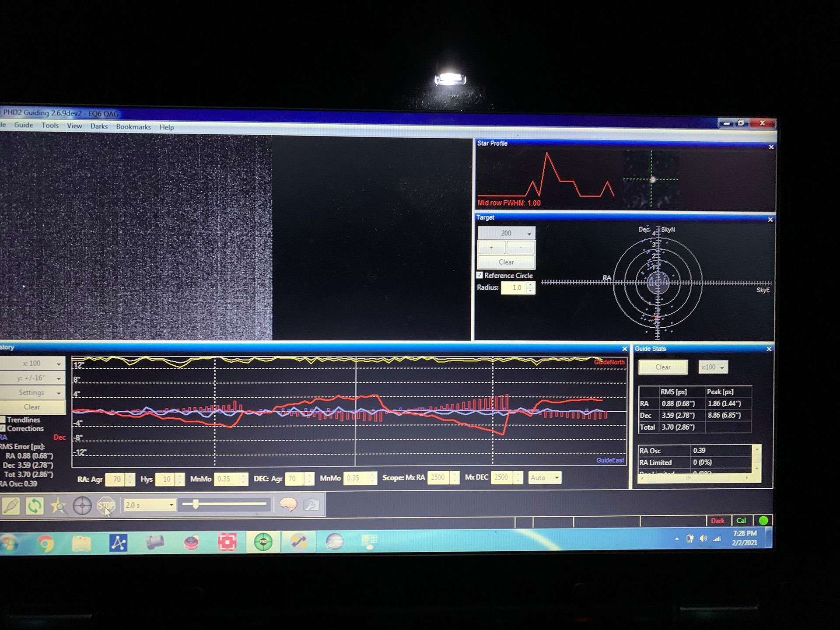Step the RA Agr spinner arrows

130,479
